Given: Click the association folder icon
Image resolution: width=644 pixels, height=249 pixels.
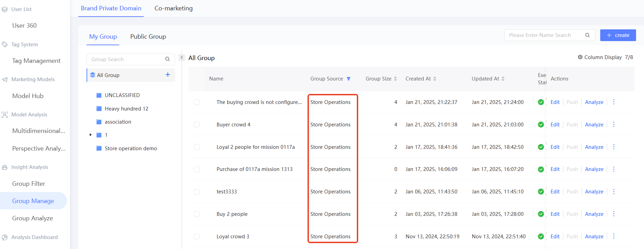Looking at the screenshot, I should point(99,122).
